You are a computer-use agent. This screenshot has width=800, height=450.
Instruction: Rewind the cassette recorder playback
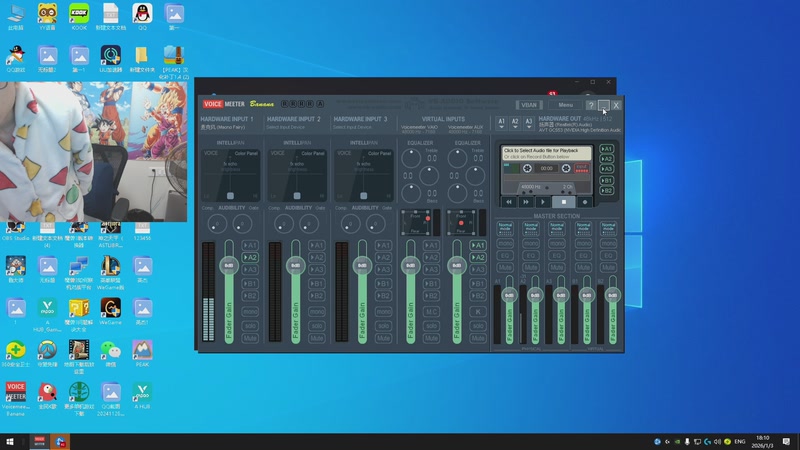pyautogui.click(x=509, y=202)
